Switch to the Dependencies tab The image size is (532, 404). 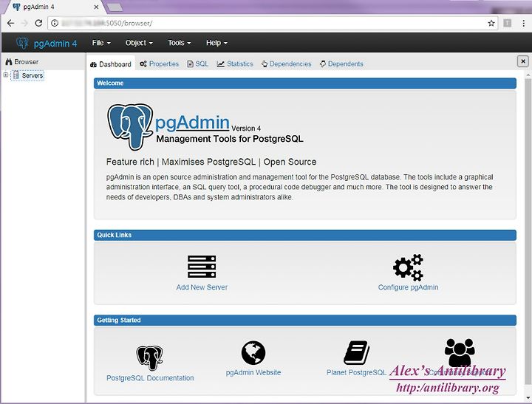click(x=287, y=64)
